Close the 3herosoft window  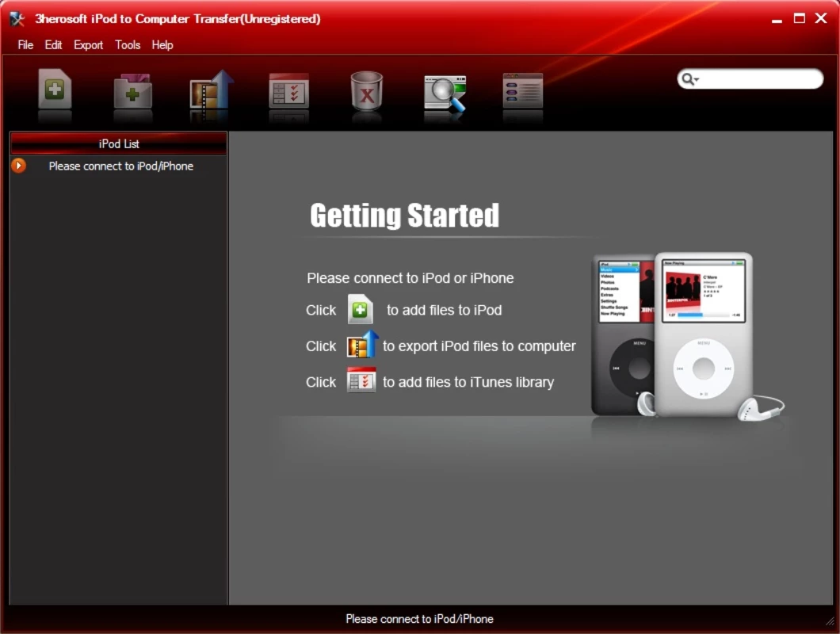point(821,18)
